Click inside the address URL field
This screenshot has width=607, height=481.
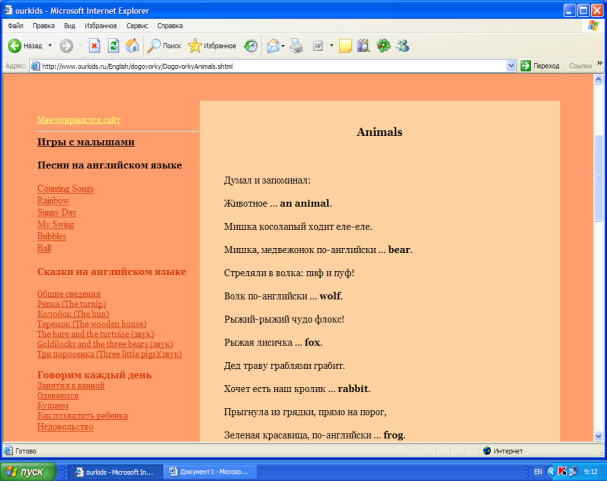coord(271,66)
